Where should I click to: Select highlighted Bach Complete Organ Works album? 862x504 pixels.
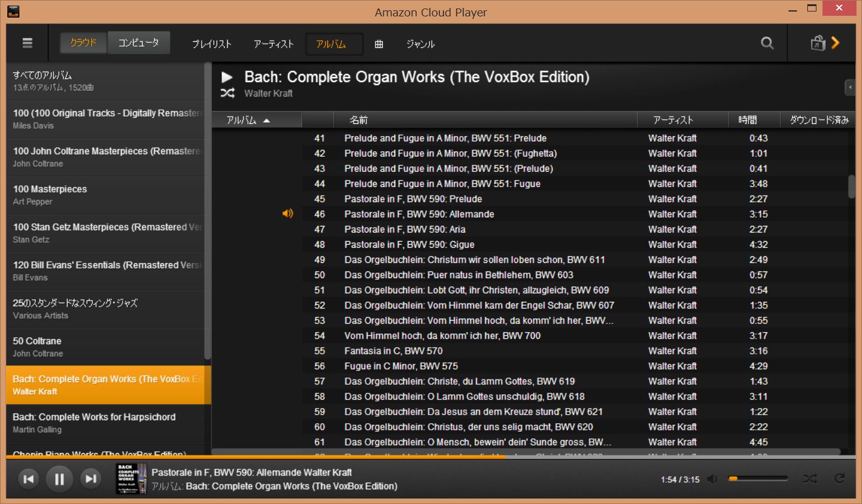[109, 385]
